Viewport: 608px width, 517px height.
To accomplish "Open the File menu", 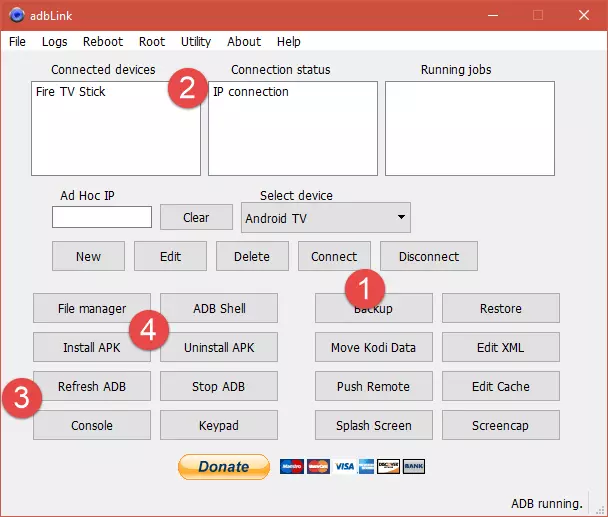I will pyautogui.click(x=17, y=41).
